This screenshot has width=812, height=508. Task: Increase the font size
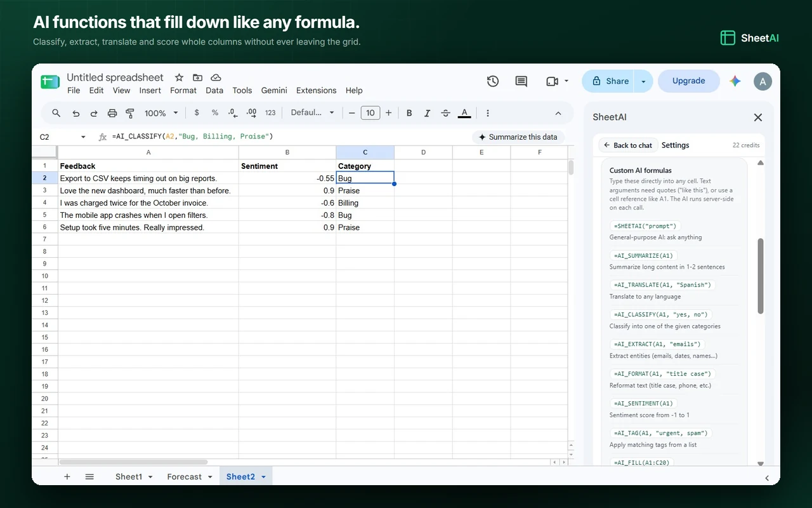(x=389, y=113)
